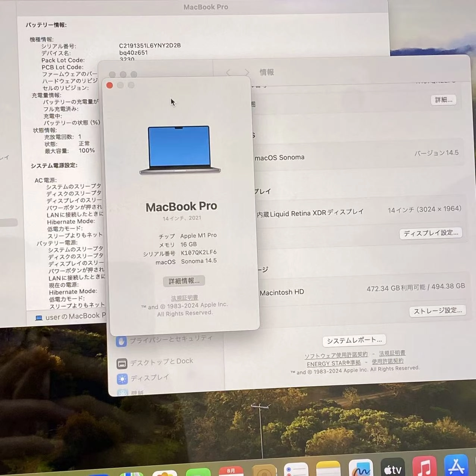Click バージョン14.5 text
Image resolution: width=476 pixels, height=476 pixels.
click(x=436, y=153)
